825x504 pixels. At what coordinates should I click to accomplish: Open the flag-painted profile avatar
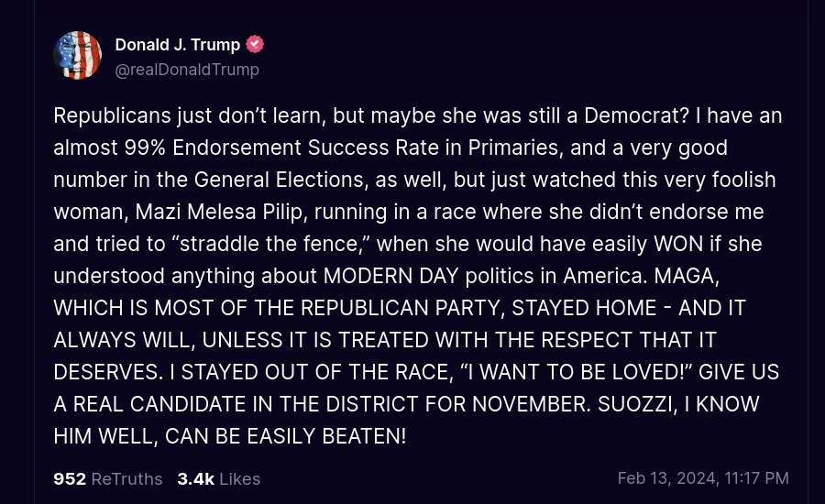(77, 55)
